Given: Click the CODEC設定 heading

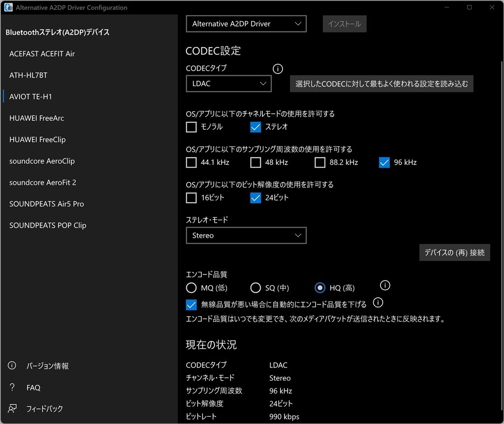Looking at the screenshot, I should [x=213, y=51].
